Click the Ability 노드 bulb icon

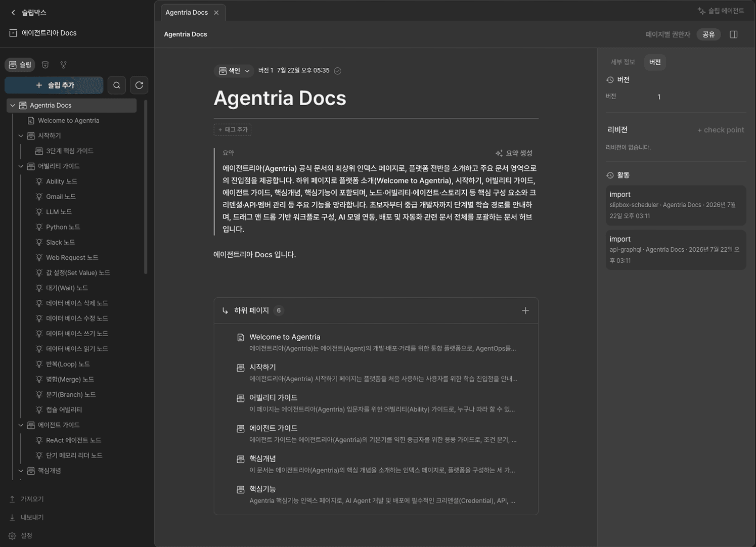click(39, 181)
